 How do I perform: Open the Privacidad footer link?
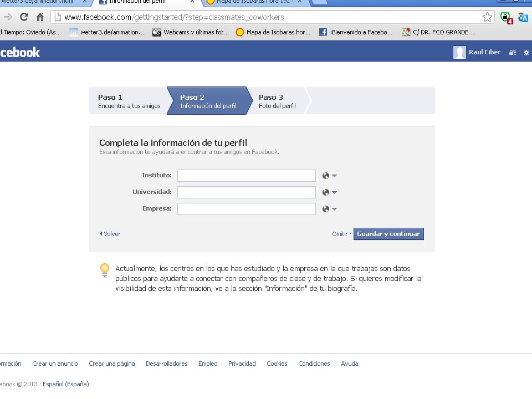click(x=242, y=364)
